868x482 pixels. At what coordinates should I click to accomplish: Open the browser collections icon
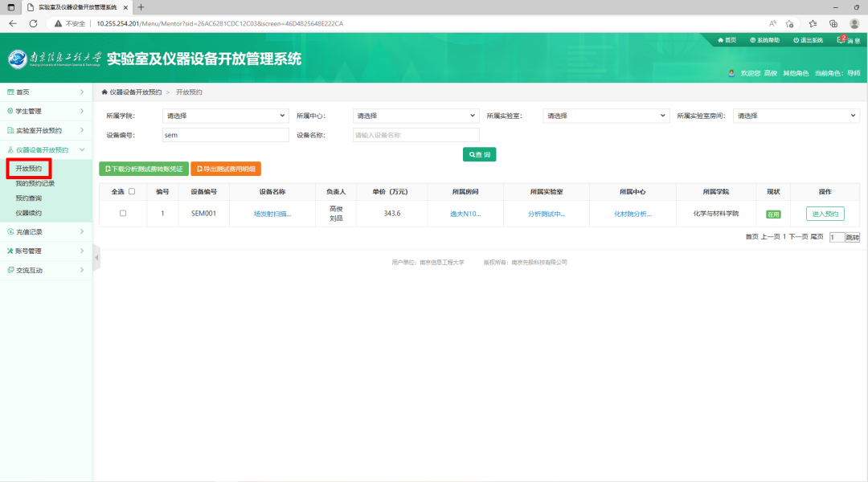click(833, 24)
